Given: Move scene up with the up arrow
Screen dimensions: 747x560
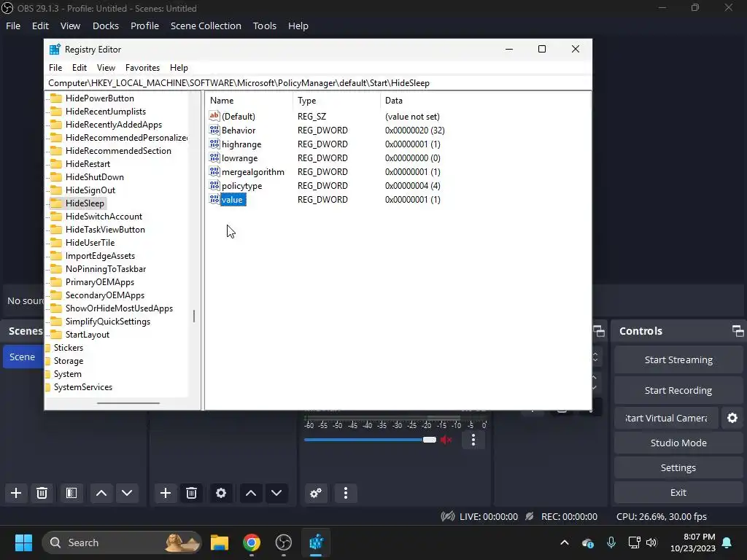Looking at the screenshot, I should 101,493.
